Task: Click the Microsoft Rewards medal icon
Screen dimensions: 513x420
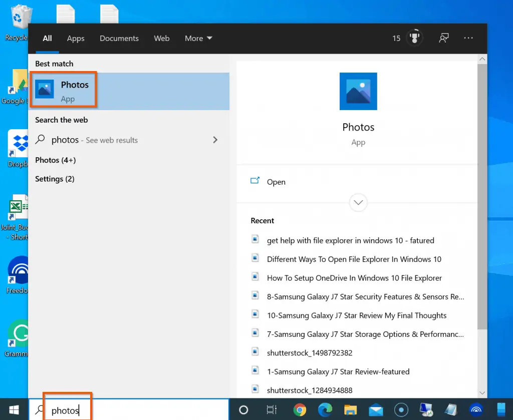Action: (414, 38)
